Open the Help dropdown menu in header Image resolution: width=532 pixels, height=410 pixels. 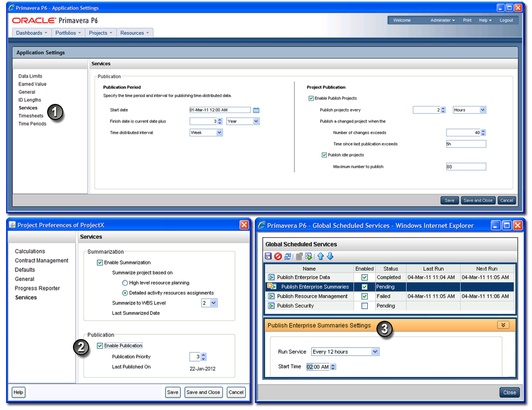click(x=485, y=20)
